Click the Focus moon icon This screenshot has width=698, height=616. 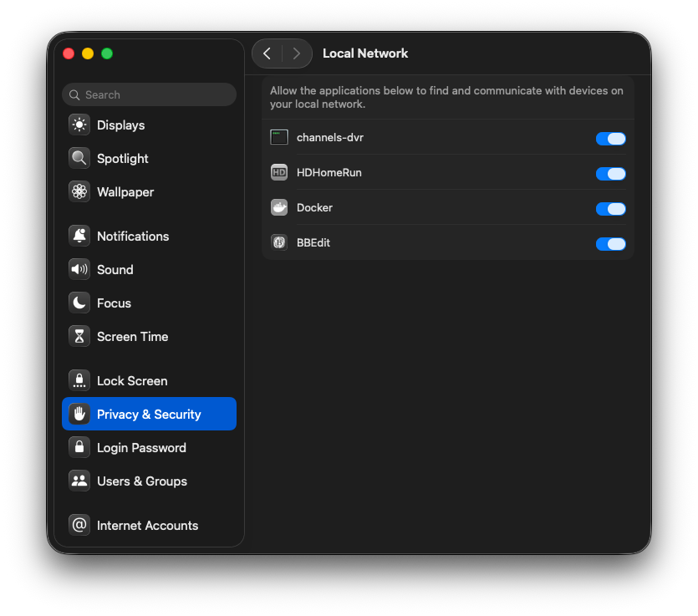tap(79, 303)
